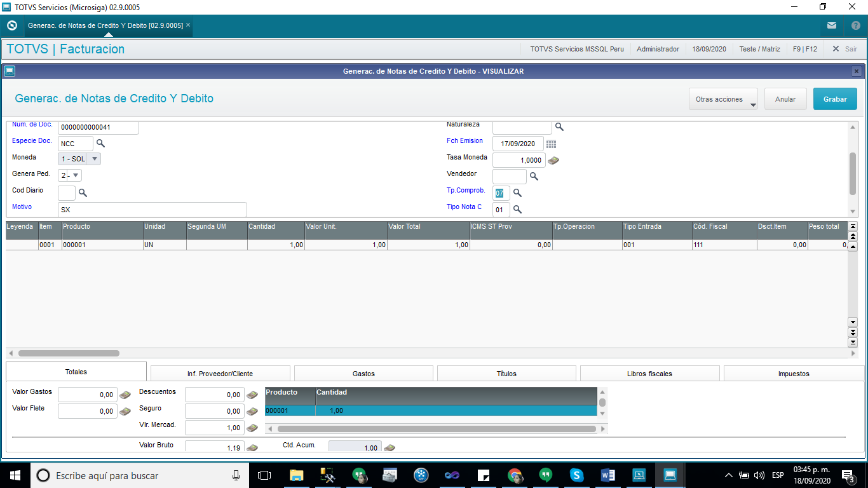The width and height of the screenshot is (868, 488).
Task: Switch to the Gastos tab
Action: click(363, 374)
